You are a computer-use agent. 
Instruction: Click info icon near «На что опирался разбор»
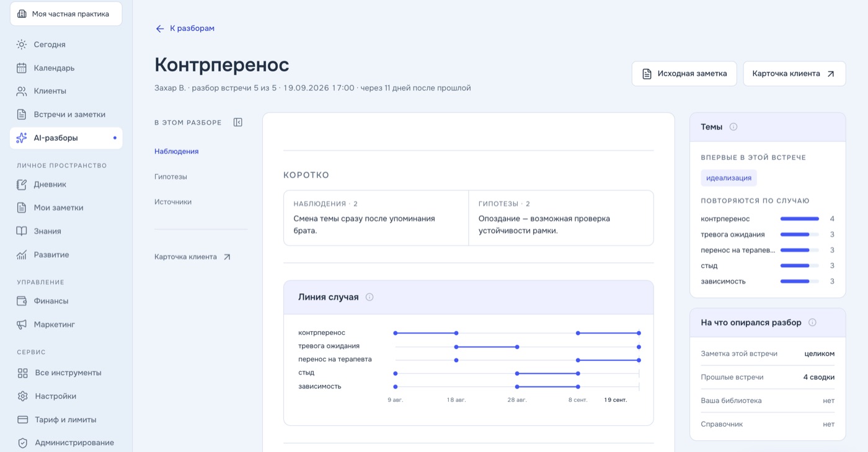[812, 322]
